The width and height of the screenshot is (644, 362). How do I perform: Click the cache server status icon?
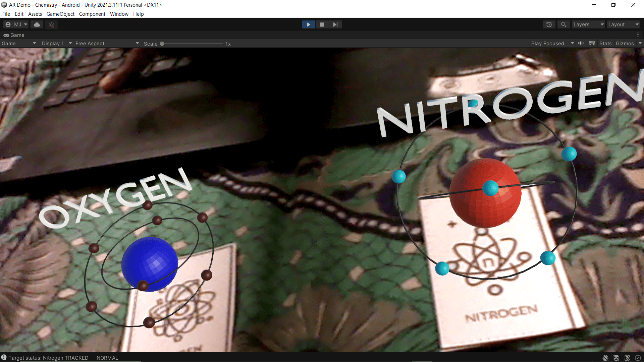(x=616, y=358)
